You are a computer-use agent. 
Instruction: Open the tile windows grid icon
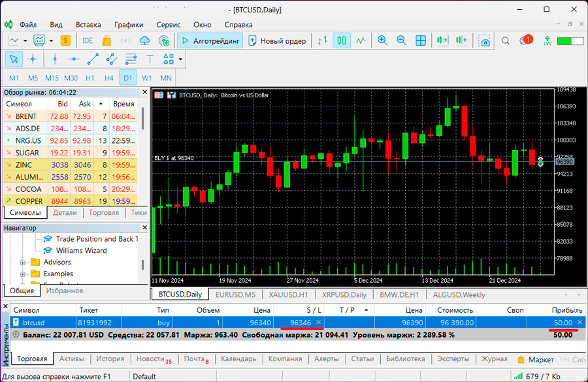421,40
